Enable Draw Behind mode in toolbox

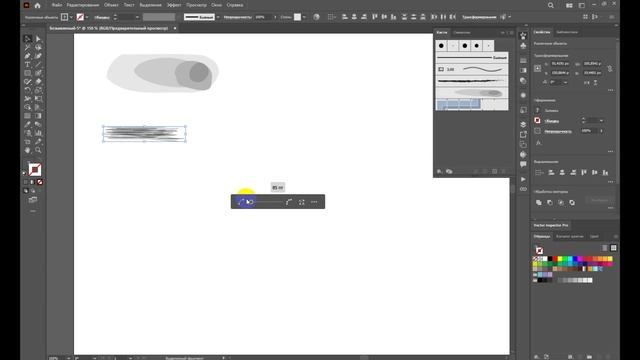(33, 191)
